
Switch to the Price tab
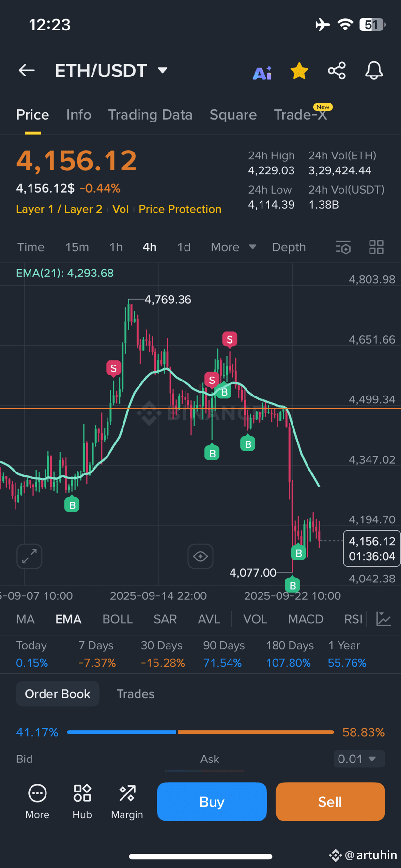point(32,115)
